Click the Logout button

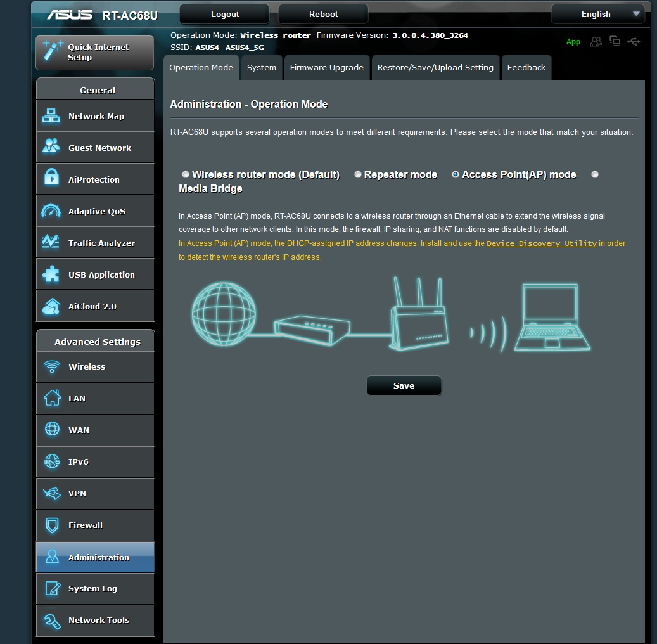[224, 14]
